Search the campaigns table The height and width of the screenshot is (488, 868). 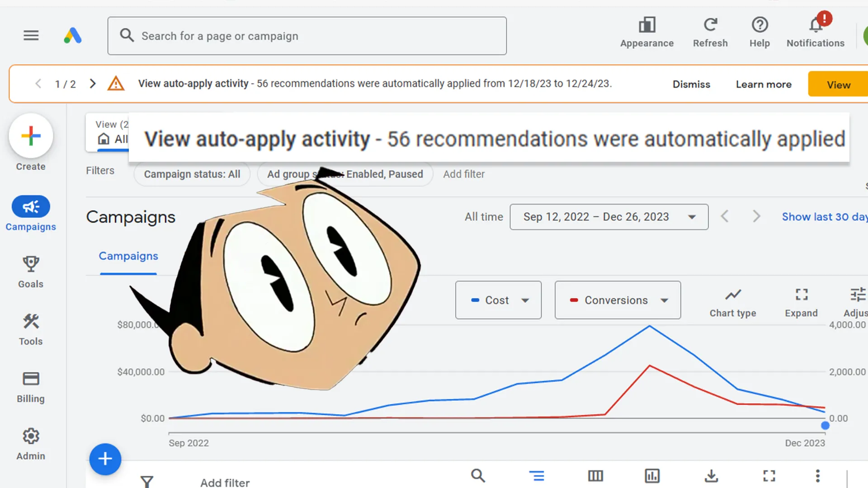tap(478, 475)
